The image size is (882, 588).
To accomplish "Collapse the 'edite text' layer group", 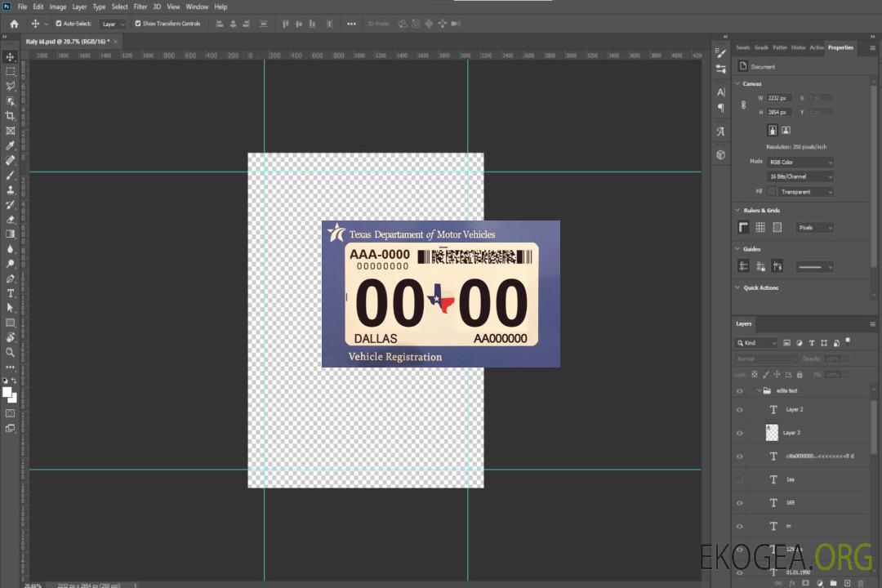I will 758,391.
